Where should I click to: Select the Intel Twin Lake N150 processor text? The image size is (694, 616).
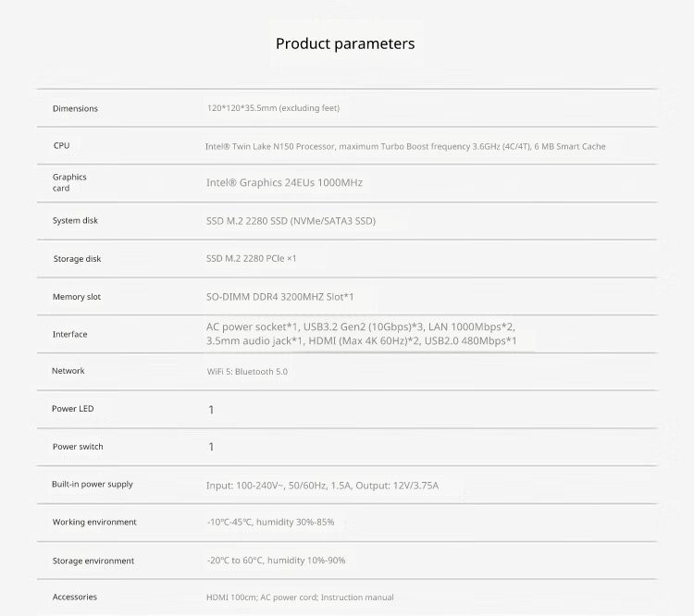405,146
